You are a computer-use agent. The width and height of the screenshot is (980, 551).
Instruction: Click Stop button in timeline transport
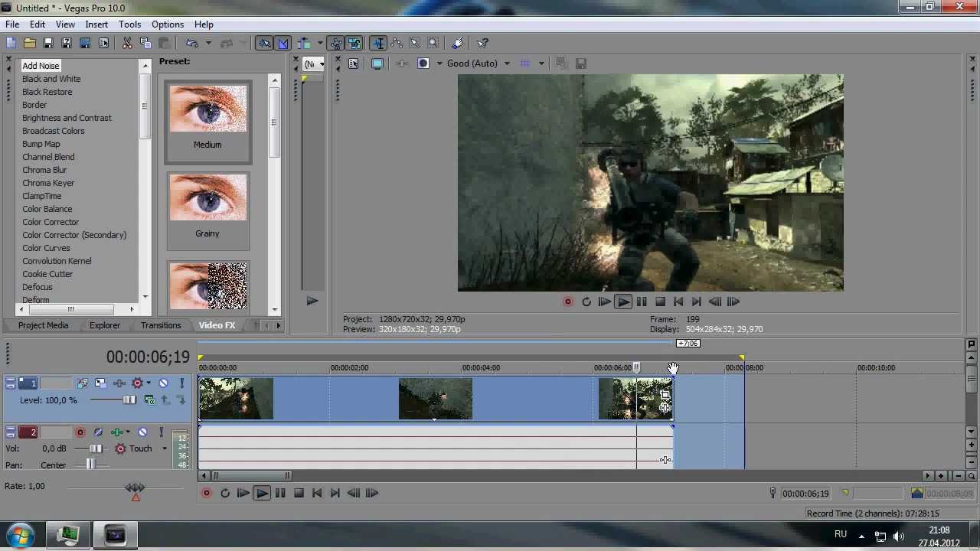click(299, 494)
